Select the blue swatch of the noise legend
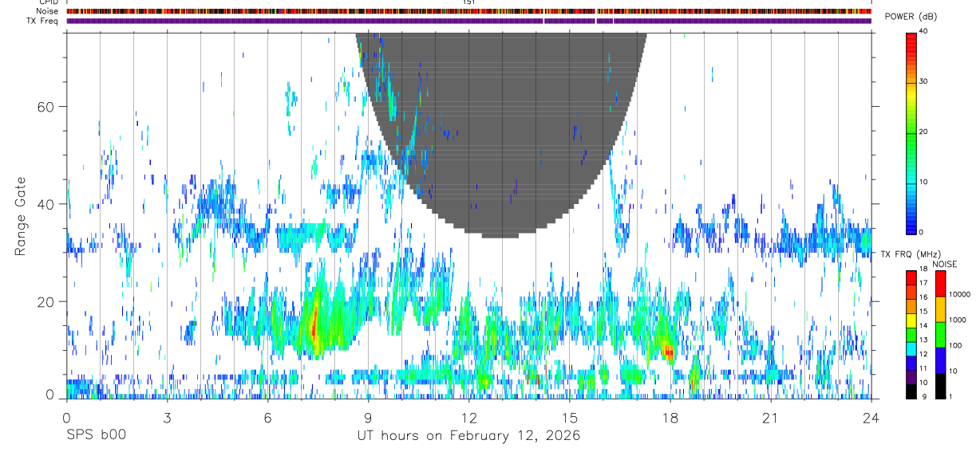 [x=939, y=360]
